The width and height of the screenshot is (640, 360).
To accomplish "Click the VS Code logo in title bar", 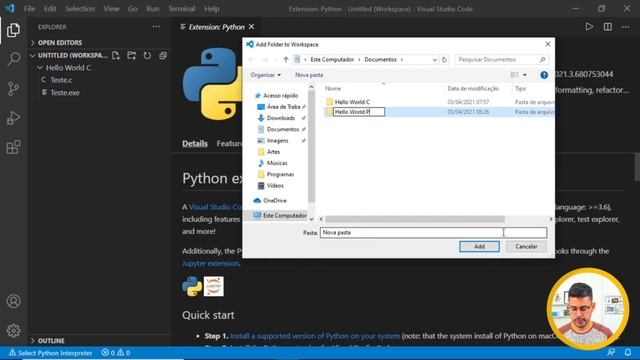I will pyautogui.click(x=10, y=8).
